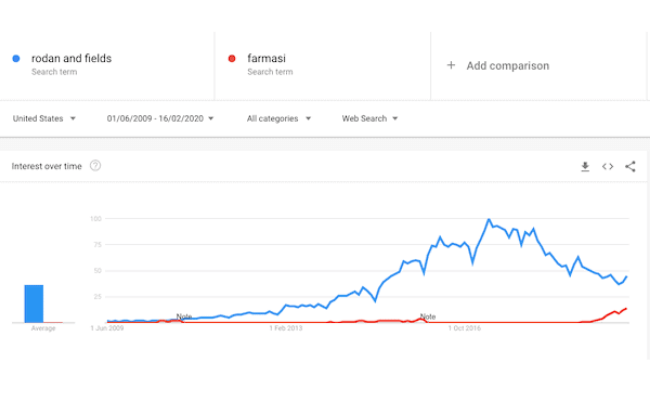The height and width of the screenshot is (400, 650).
Task: Open the Web Search type dropdown
Action: [370, 119]
